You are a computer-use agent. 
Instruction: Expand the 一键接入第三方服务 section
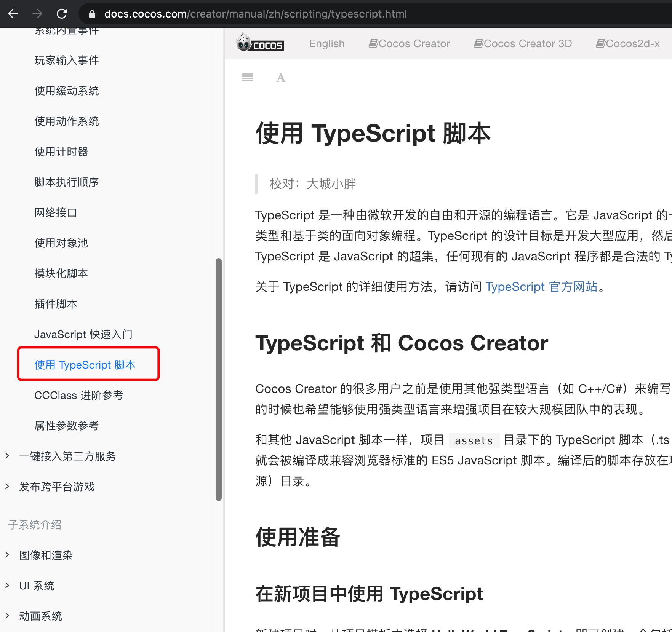point(7,456)
